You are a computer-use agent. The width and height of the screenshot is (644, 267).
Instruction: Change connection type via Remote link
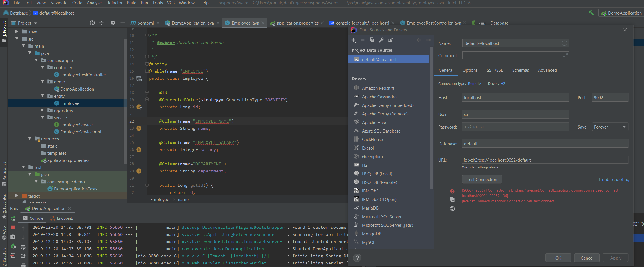[474, 84]
